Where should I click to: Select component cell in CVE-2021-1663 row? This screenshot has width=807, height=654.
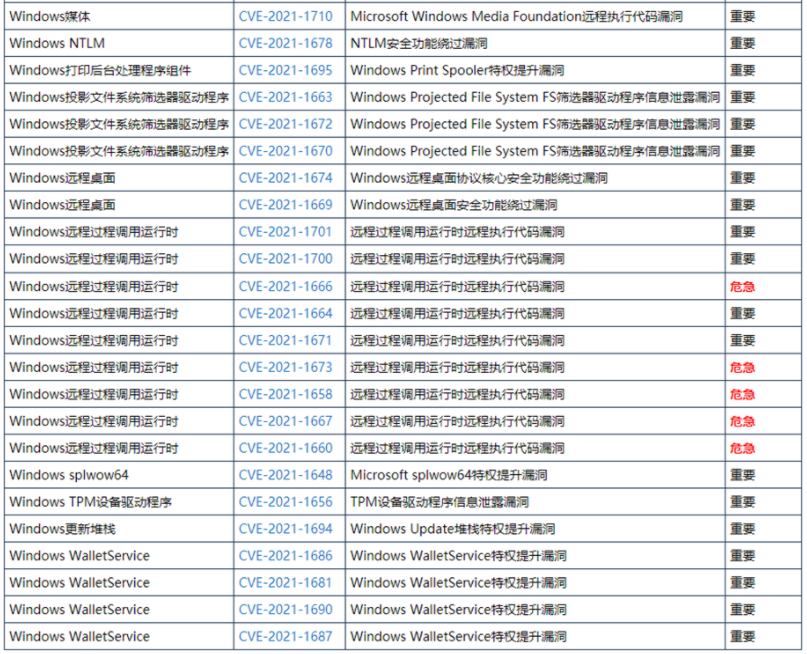pyautogui.click(x=119, y=97)
